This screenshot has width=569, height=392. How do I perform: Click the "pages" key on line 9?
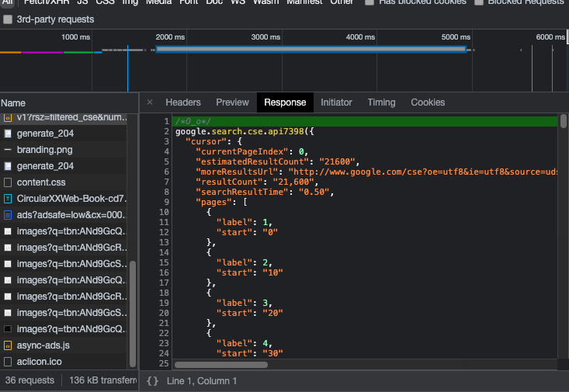pyautogui.click(x=213, y=202)
